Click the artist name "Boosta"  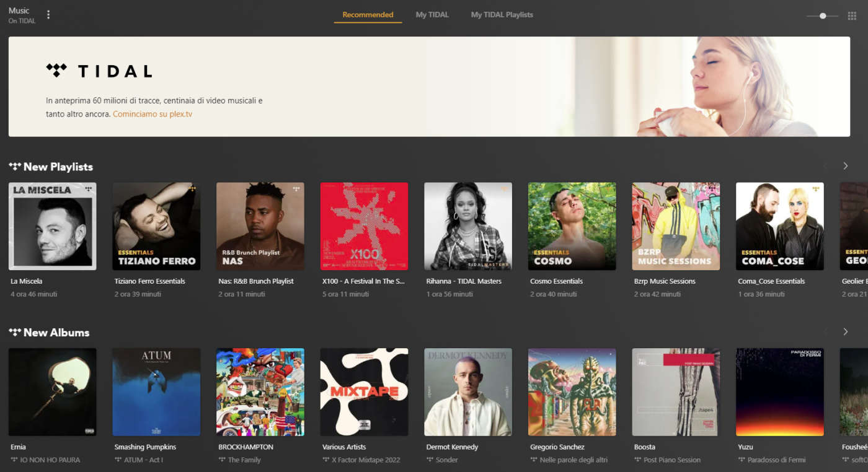[x=645, y=447]
